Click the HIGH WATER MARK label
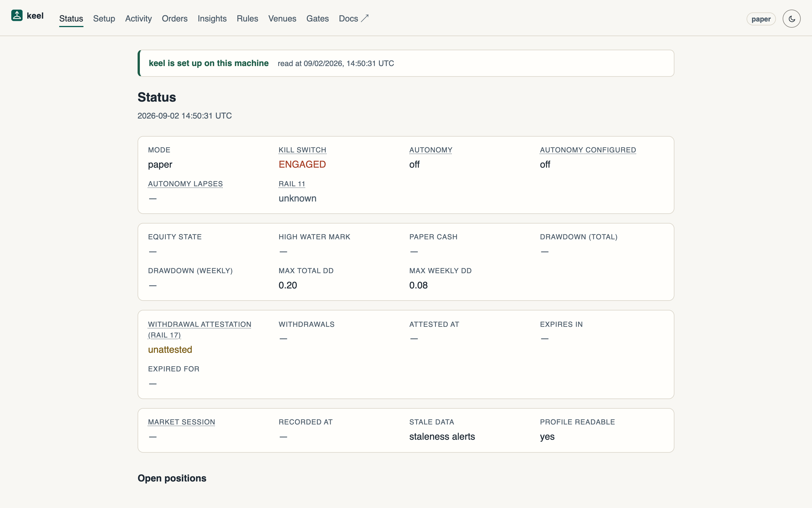Image resolution: width=812 pixels, height=508 pixels. tap(314, 237)
